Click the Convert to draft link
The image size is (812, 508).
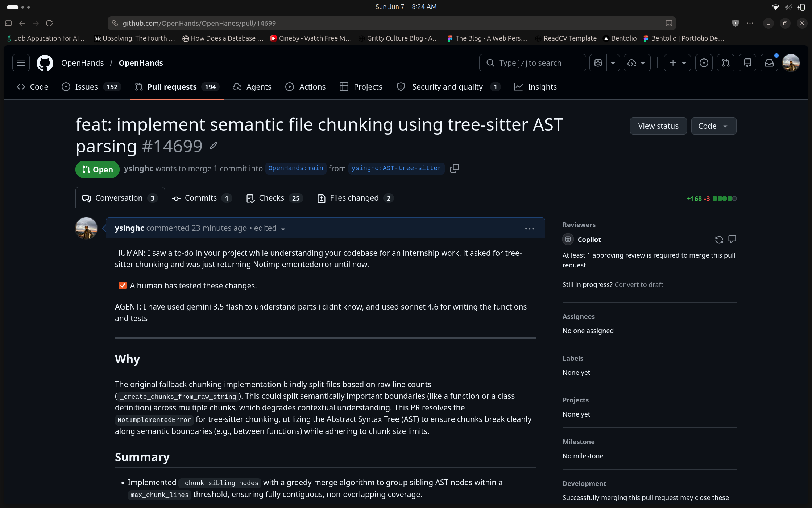(639, 285)
